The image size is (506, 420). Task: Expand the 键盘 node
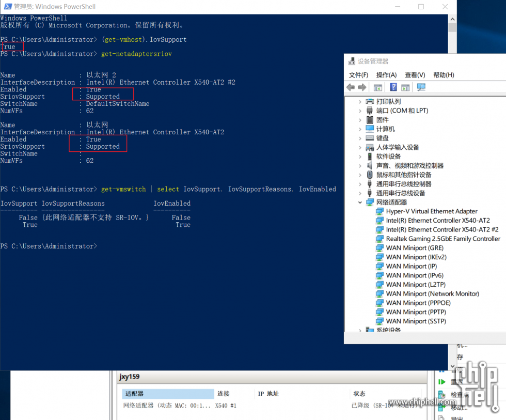click(x=360, y=138)
